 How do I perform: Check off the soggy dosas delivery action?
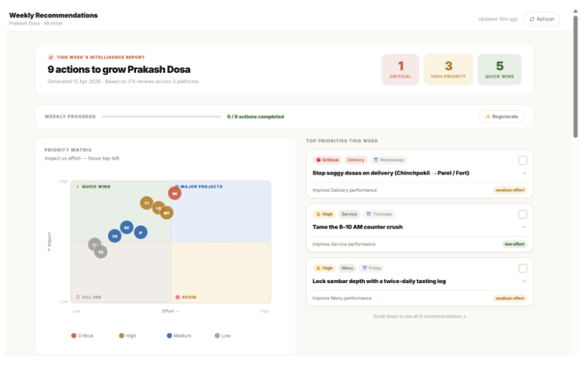523,160
